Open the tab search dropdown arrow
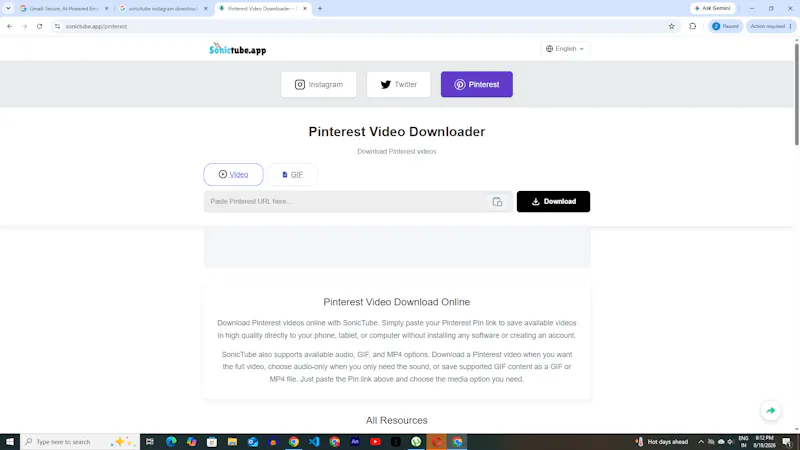 tap(8, 8)
